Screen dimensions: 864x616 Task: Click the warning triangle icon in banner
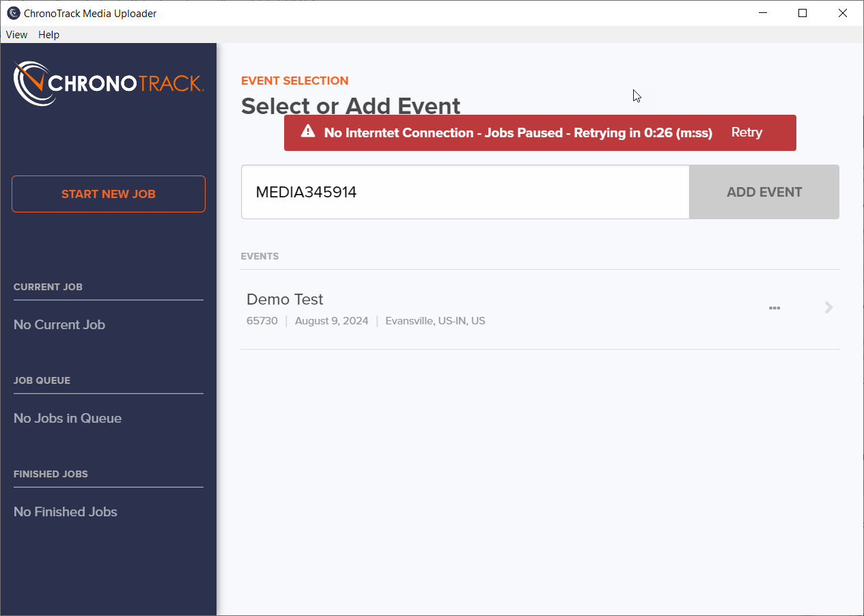tap(308, 132)
